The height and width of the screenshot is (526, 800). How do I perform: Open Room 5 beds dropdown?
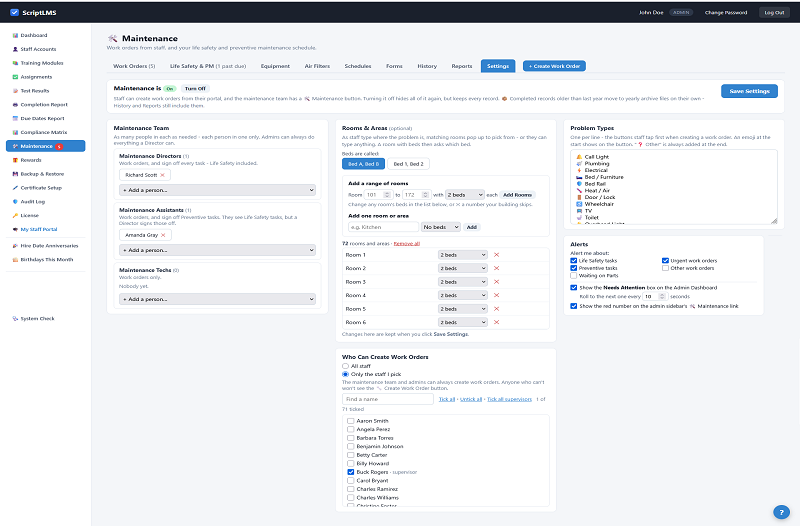point(463,309)
